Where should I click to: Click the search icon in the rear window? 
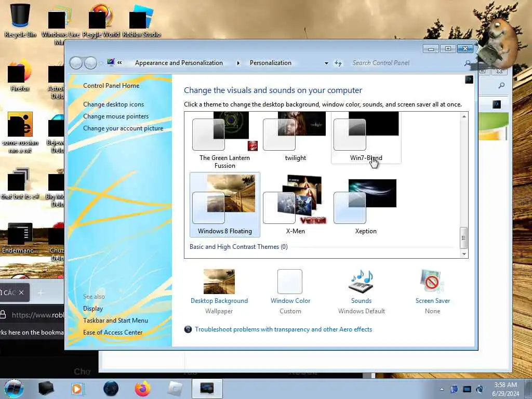[501, 86]
